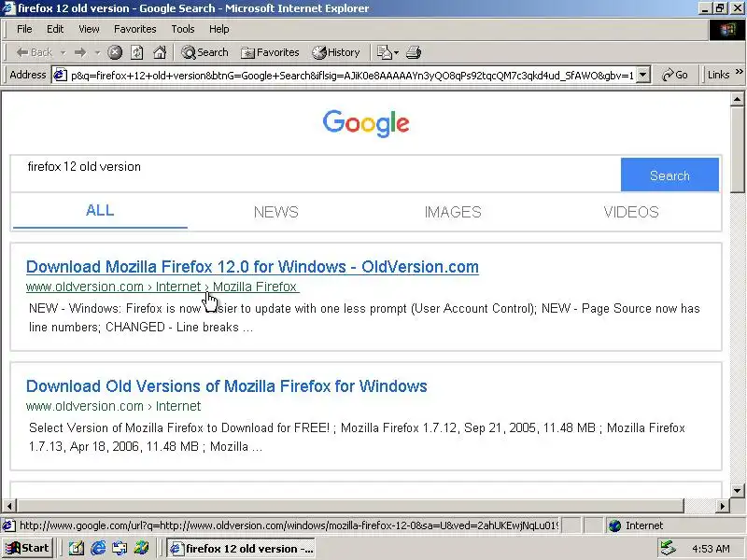
Task: Click inside the Address bar URL field
Action: [352, 76]
